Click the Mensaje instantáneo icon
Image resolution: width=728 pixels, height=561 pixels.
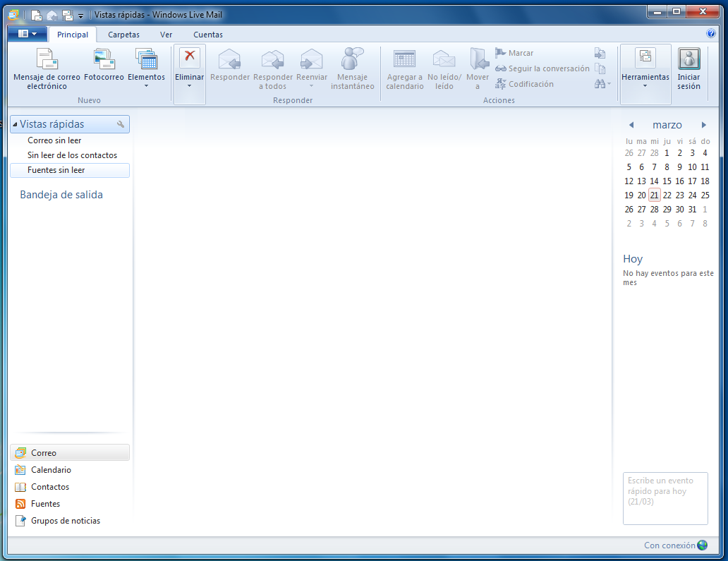coord(353,59)
